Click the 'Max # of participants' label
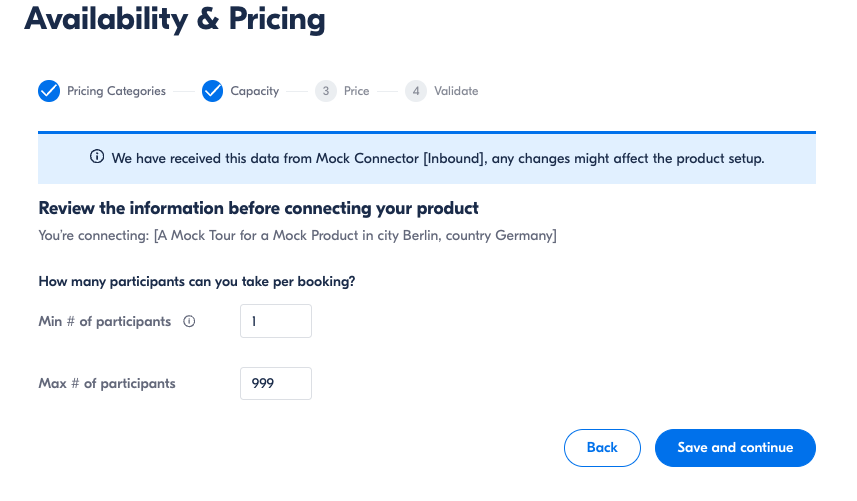Image resolution: width=857 pixels, height=501 pixels. click(107, 383)
